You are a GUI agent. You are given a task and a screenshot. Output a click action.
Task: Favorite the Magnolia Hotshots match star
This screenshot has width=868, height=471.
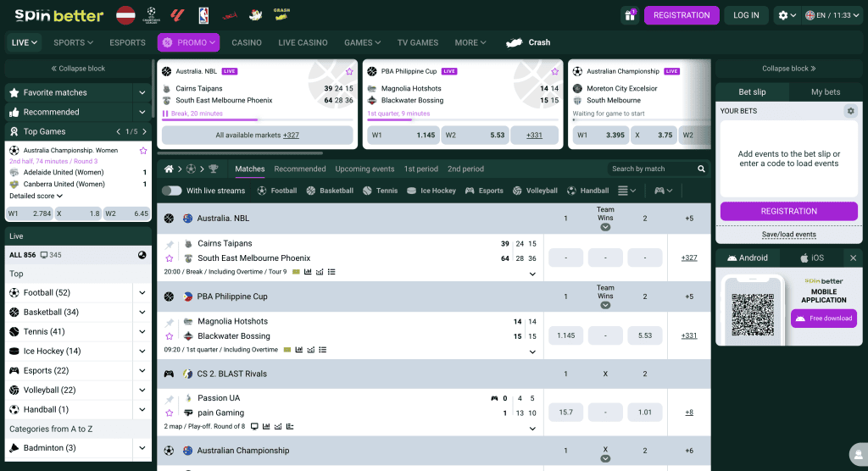169,336
